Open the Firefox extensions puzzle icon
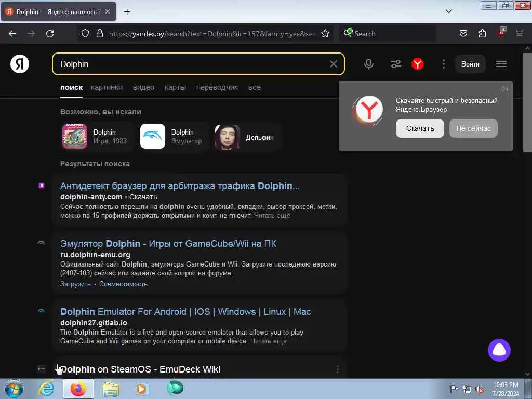 482,34
